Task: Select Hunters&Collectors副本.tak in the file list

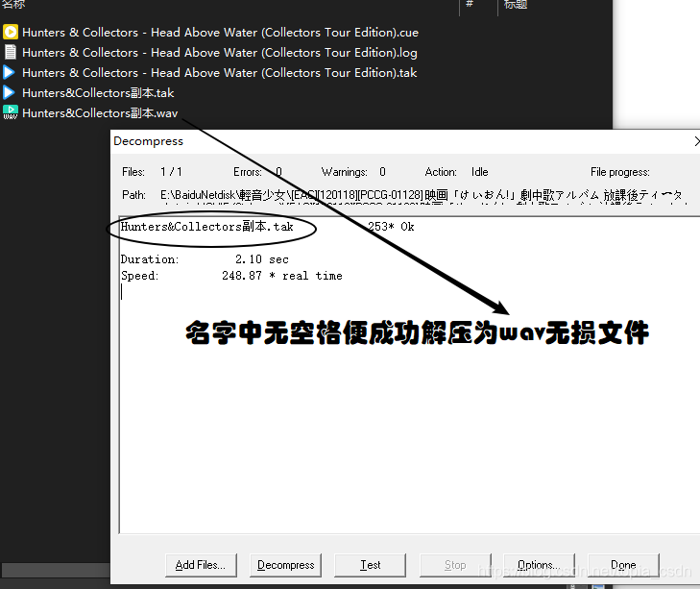Action: click(x=98, y=93)
